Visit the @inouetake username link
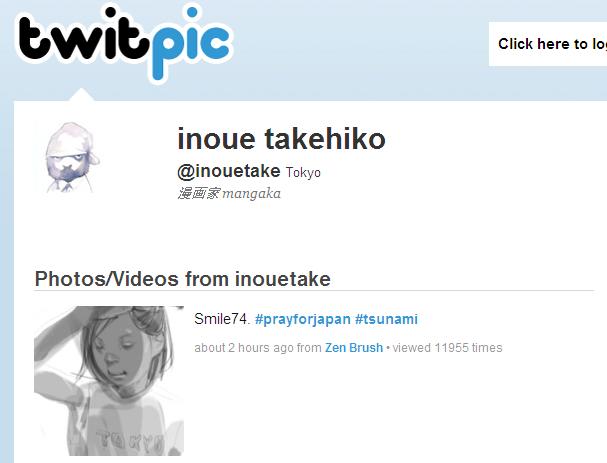607x463 pixels. [x=229, y=171]
